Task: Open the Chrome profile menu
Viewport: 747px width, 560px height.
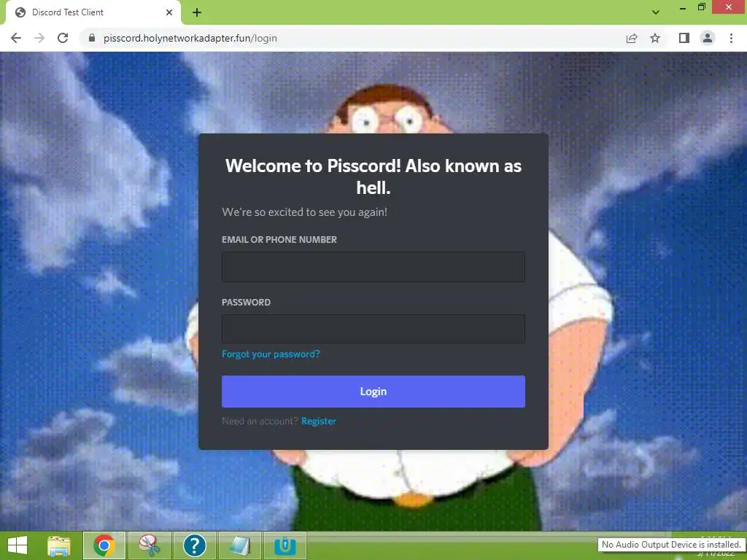Action: pos(708,38)
